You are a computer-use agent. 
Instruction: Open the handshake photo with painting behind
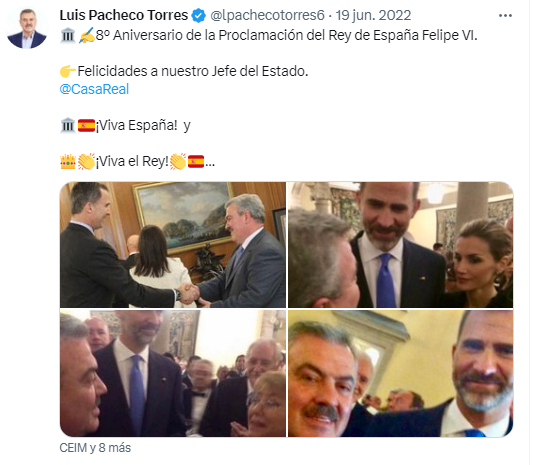click(174, 246)
